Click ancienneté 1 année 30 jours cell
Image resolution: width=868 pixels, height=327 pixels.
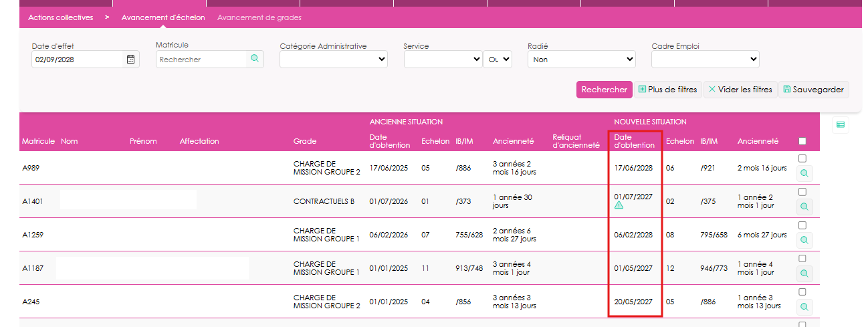[514, 201]
